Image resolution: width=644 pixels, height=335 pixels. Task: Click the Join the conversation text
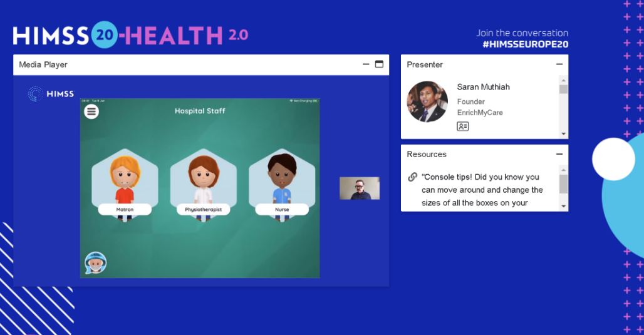tap(522, 33)
